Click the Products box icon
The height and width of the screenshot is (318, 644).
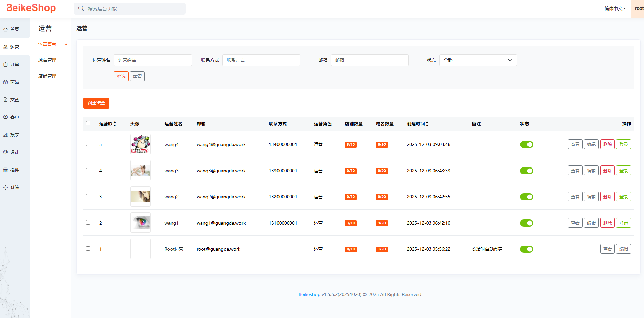pos(5,82)
